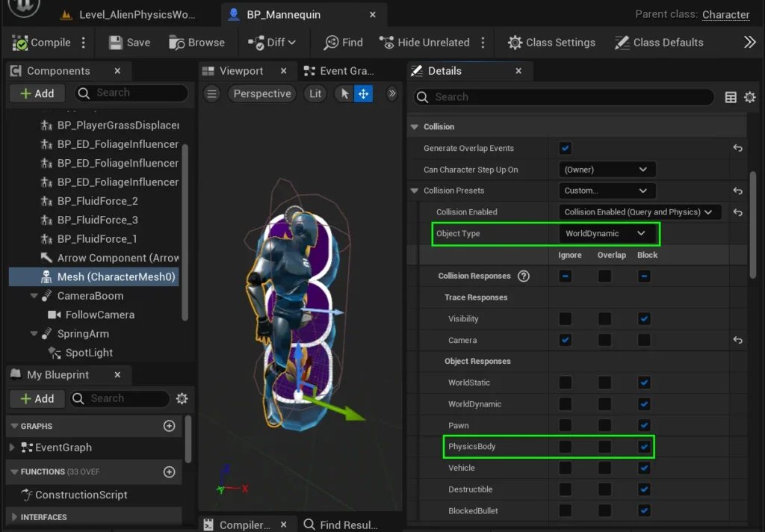This screenshot has width=765, height=532.
Task: Toggle Generate Overlap Events checkbox
Action: pos(566,148)
